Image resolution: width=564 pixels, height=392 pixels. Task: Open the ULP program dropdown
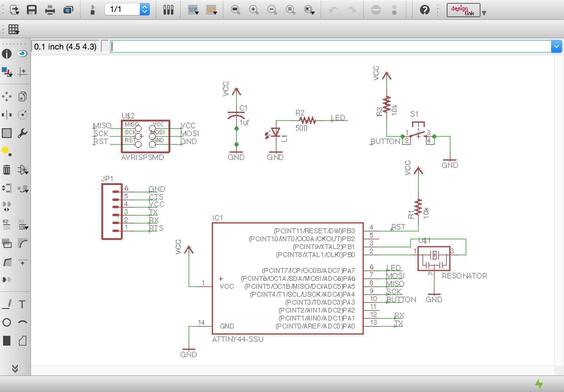click(x=212, y=10)
